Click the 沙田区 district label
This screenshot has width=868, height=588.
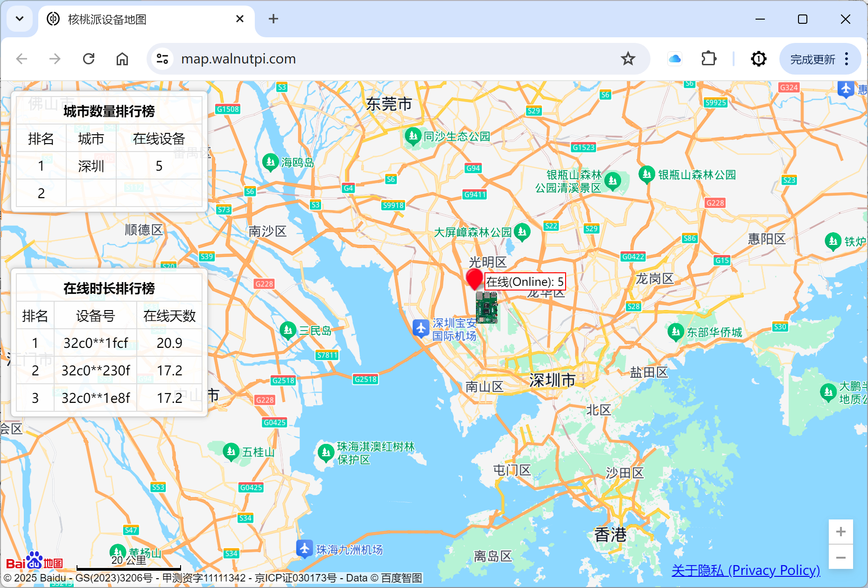[625, 473]
